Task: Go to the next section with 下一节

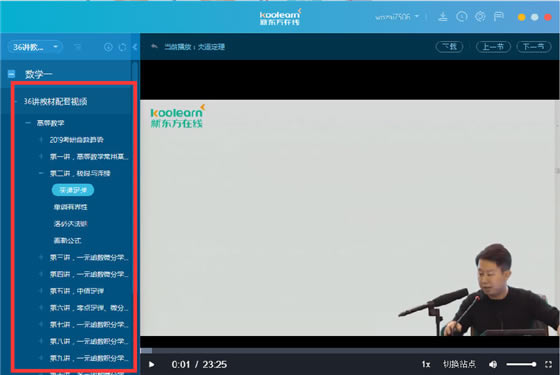Action: point(534,46)
